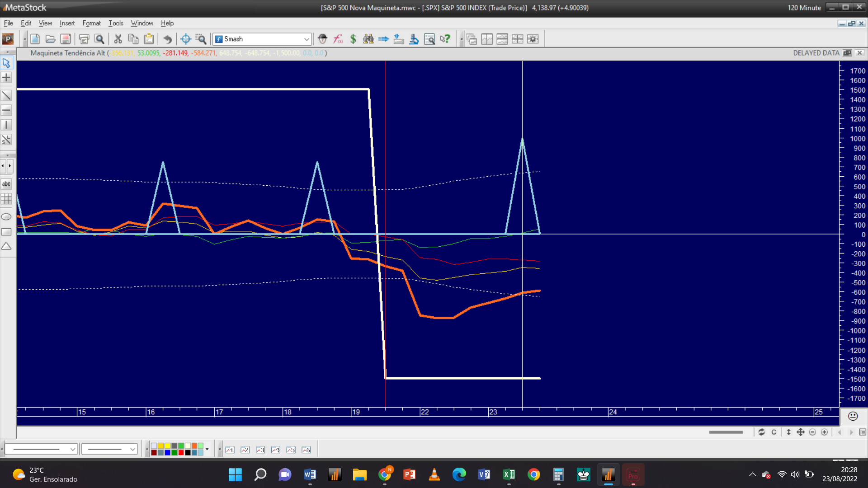Expand the Smash indicator dropdown
The image size is (868, 488).
pyautogui.click(x=307, y=39)
